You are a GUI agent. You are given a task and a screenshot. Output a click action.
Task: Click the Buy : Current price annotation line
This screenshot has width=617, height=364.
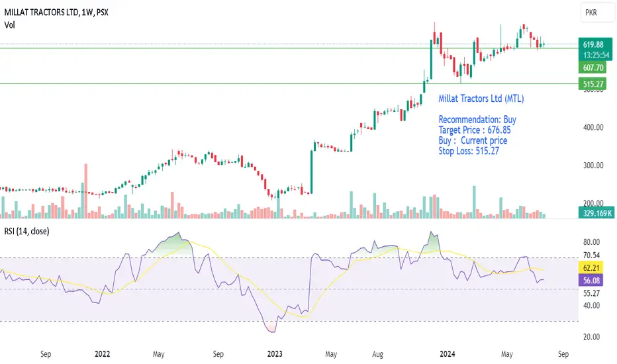pos(473,140)
